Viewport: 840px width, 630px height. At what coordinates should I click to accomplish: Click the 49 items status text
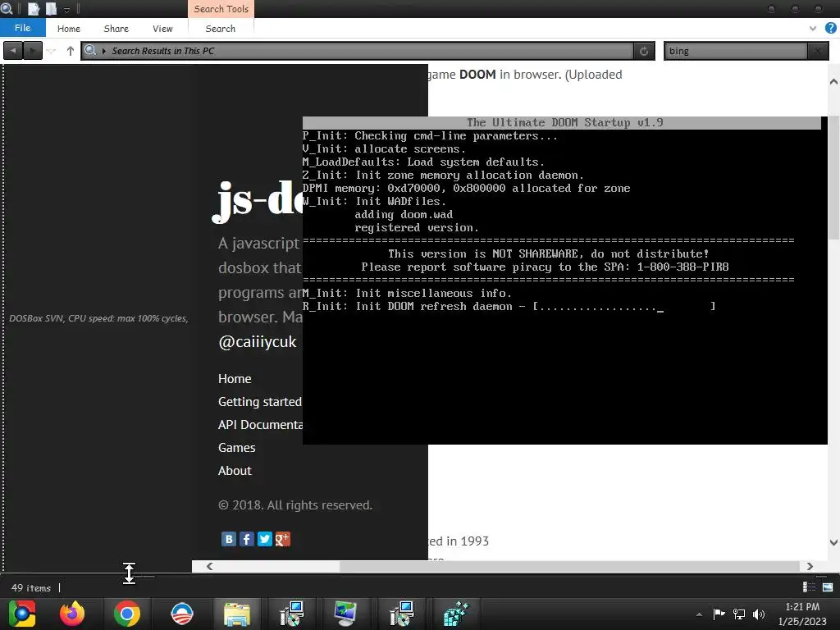31,587
